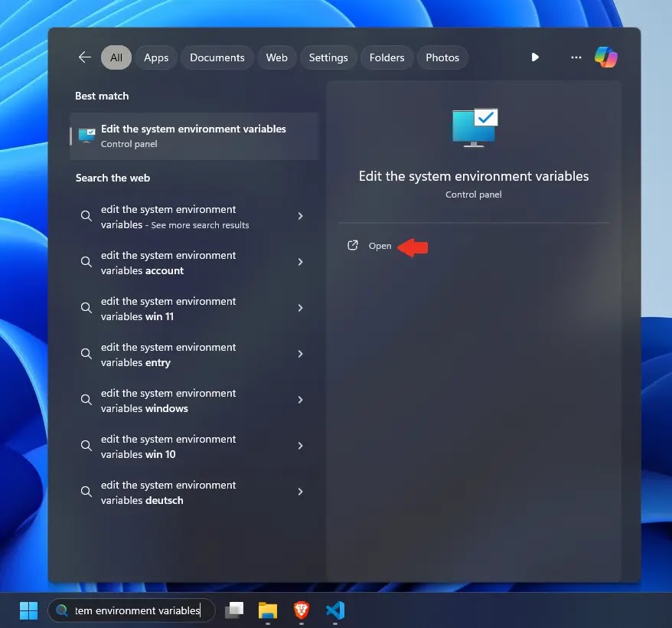This screenshot has height=628, width=672.
Task: Click search icon beside variables entry suggestion
Action: 86,354
